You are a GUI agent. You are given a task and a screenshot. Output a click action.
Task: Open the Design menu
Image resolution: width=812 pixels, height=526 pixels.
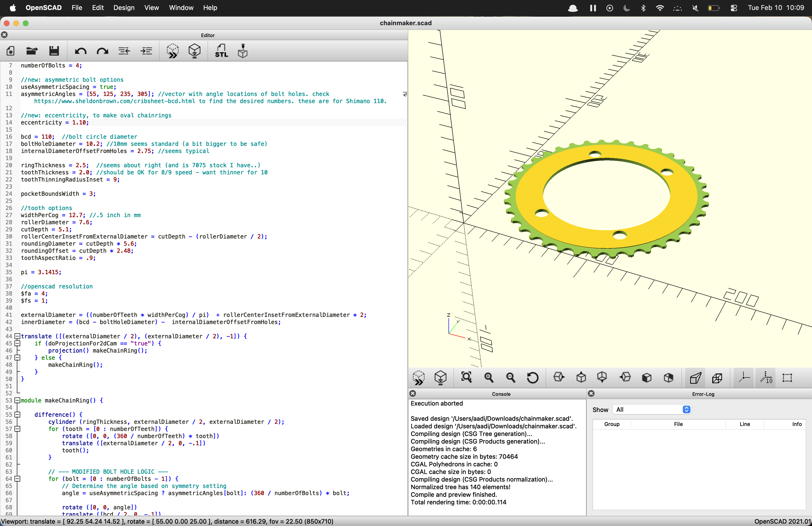point(124,8)
